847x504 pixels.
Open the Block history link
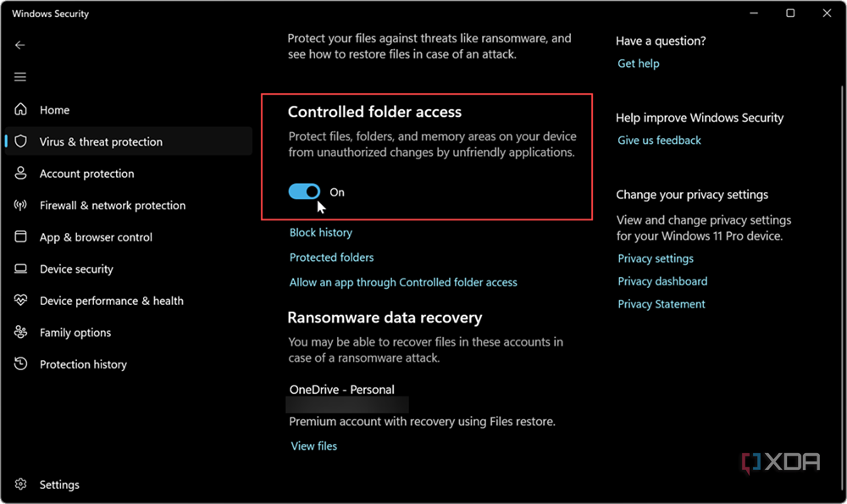click(321, 233)
